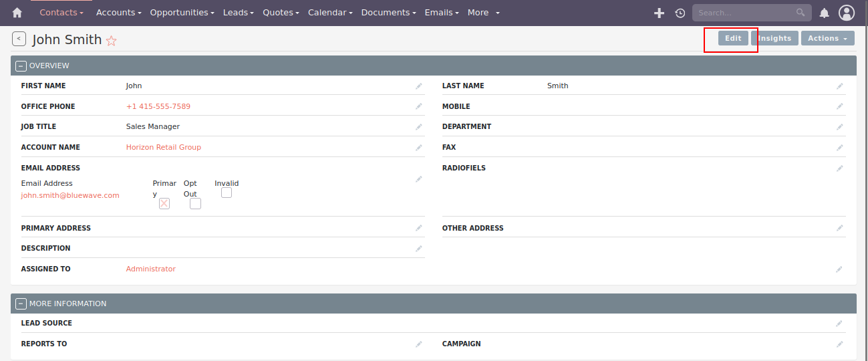Image resolution: width=868 pixels, height=361 pixels.
Task: Edit Last Name inline pencil
Action: pos(840,86)
